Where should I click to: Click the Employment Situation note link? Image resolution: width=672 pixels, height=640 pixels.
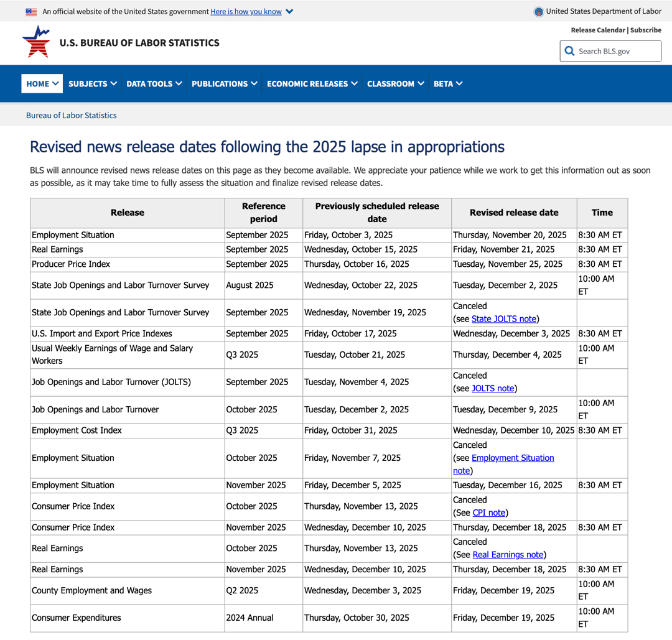click(x=512, y=458)
